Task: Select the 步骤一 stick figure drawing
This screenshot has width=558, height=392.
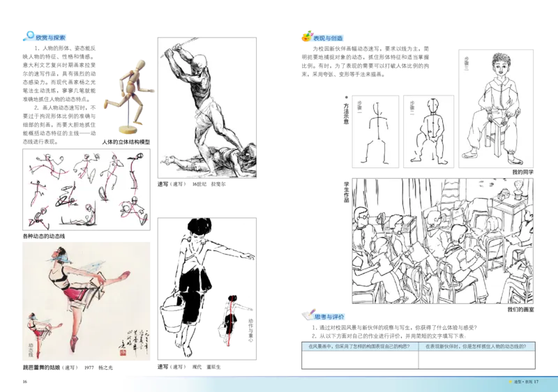Action: 375,130
